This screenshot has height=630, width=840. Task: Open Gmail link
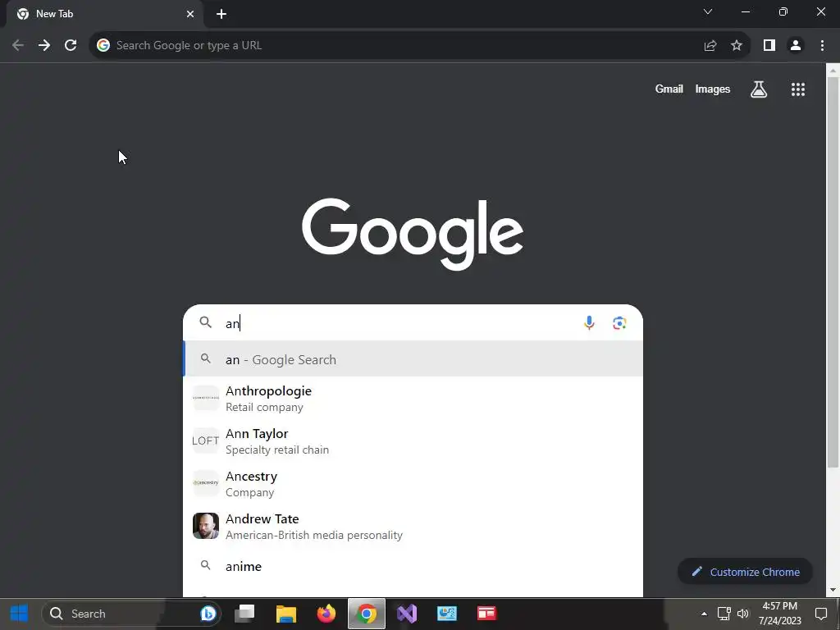pos(669,89)
